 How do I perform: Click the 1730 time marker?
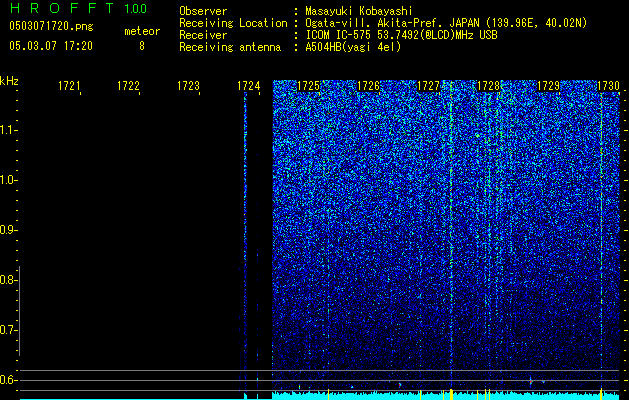(609, 86)
